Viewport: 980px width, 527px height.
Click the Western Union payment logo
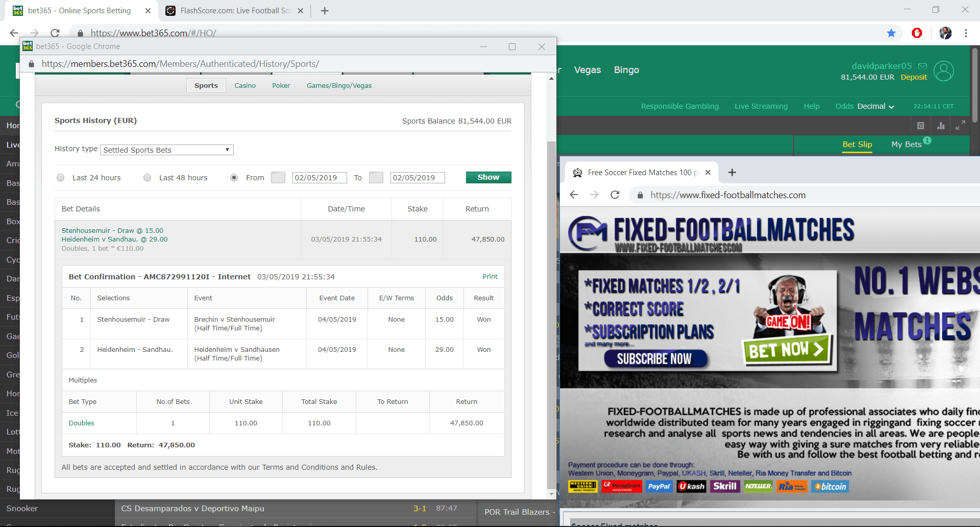[x=583, y=486]
